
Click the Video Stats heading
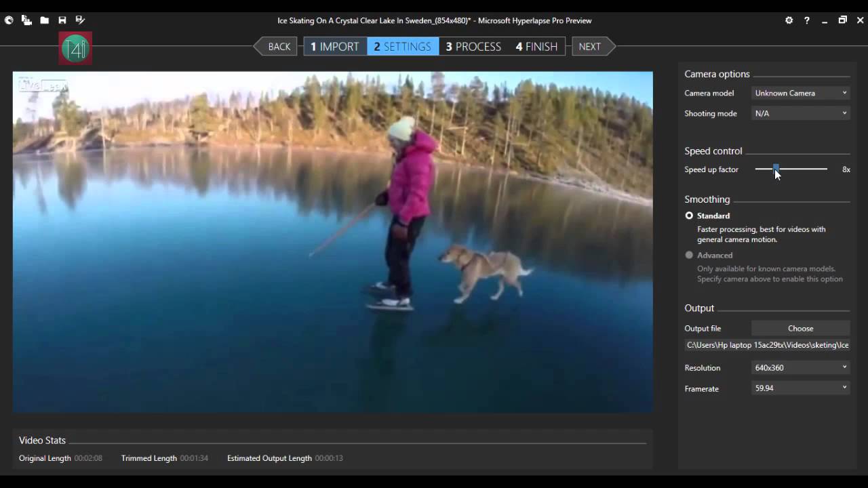42,440
